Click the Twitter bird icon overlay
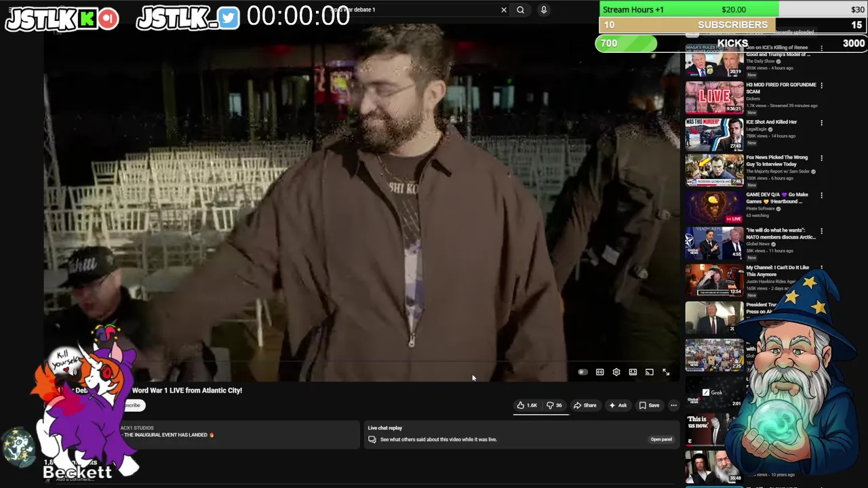Viewport: 868px width, 488px height. click(x=229, y=18)
